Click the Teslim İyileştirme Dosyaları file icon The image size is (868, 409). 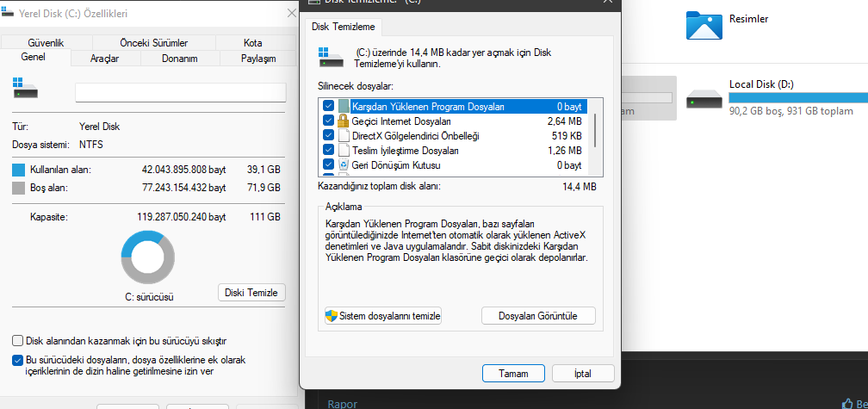point(344,150)
